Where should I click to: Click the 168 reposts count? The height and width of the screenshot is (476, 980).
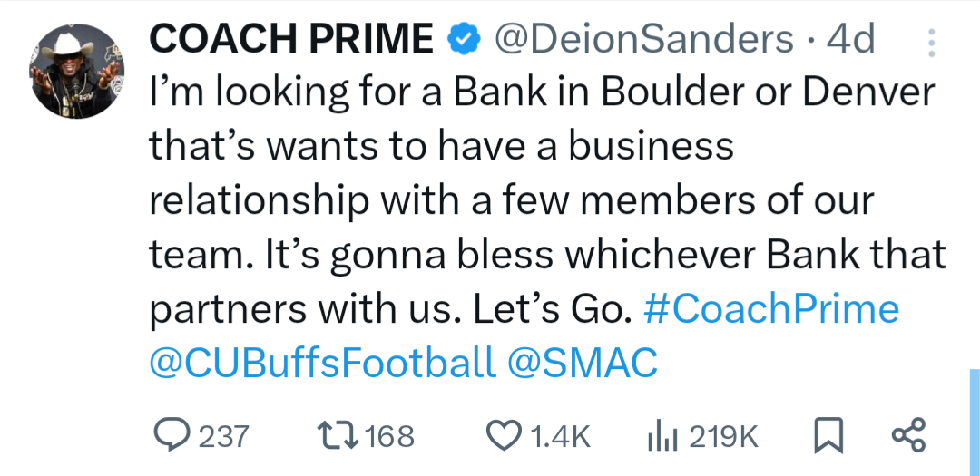389,437
